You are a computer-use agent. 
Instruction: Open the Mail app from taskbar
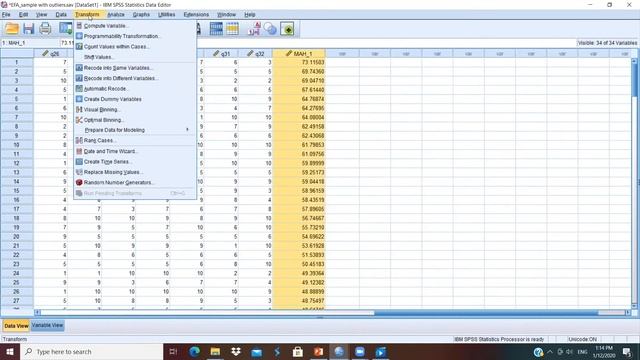256,351
